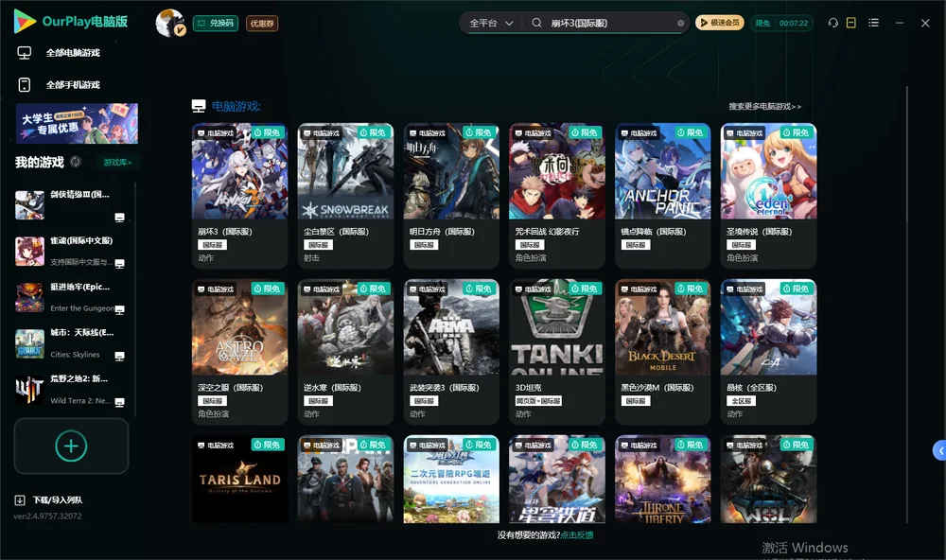Open customer service headset icon
Screen dimensions: 946x560
coord(833,23)
